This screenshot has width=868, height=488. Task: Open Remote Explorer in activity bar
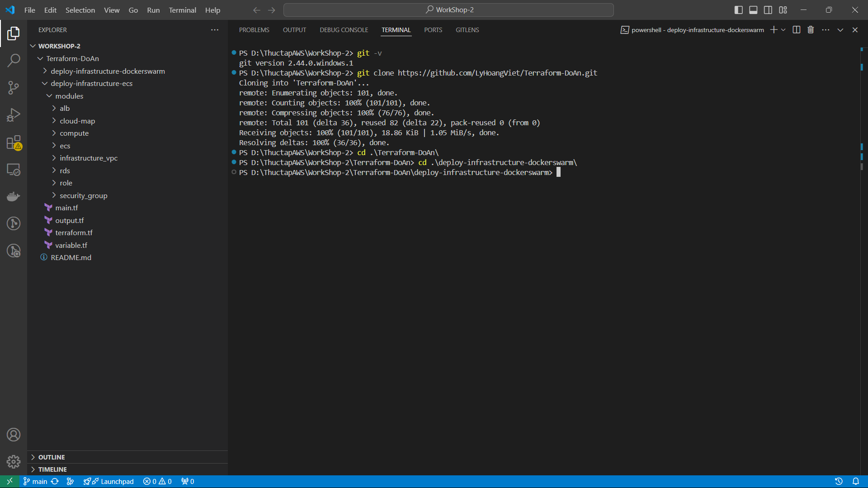[x=14, y=170]
